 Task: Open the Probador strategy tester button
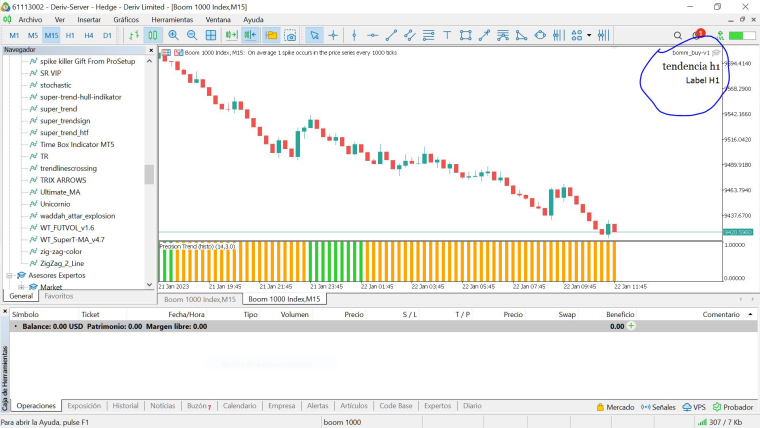pyautogui.click(x=733, y=407)
